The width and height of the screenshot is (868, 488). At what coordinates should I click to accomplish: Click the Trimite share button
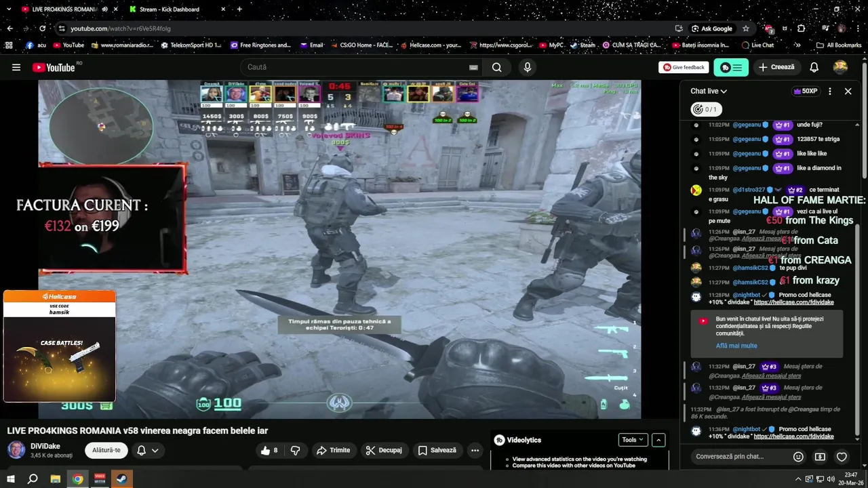[333, 450]
